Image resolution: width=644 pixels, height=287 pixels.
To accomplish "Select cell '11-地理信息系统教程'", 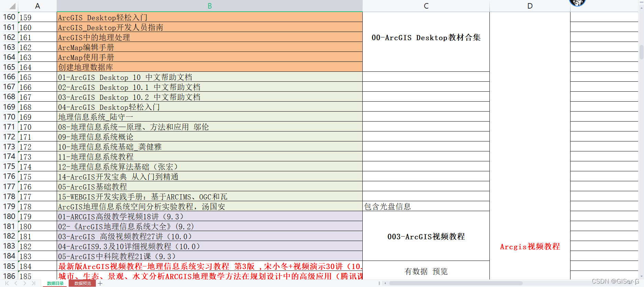I will coord(210,157).
